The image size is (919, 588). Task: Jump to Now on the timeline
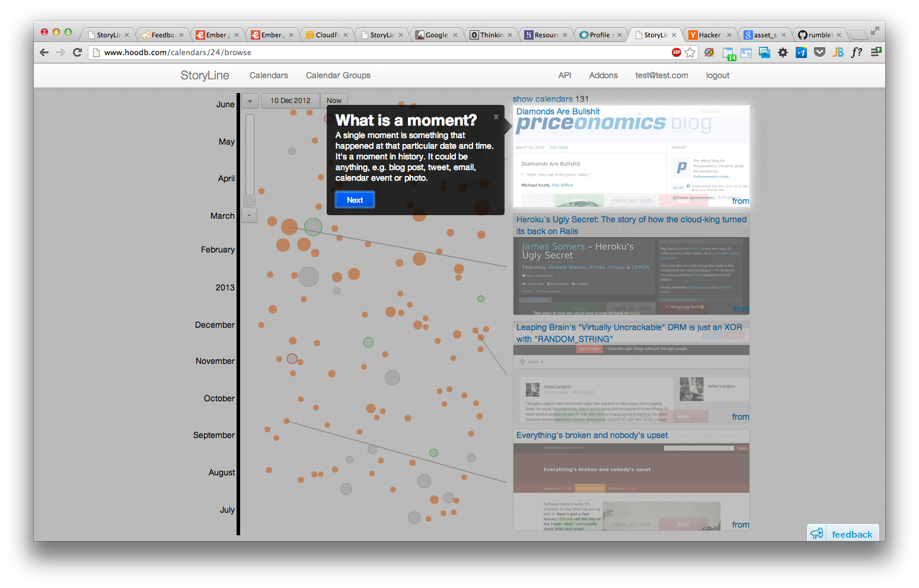pyautogui.click(x=334, y=101)
